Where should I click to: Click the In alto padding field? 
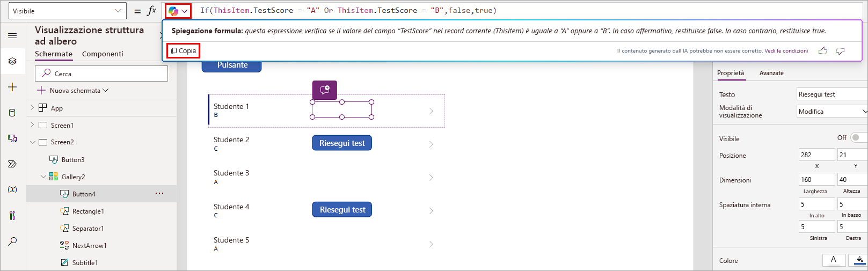(x=816, y=204)
